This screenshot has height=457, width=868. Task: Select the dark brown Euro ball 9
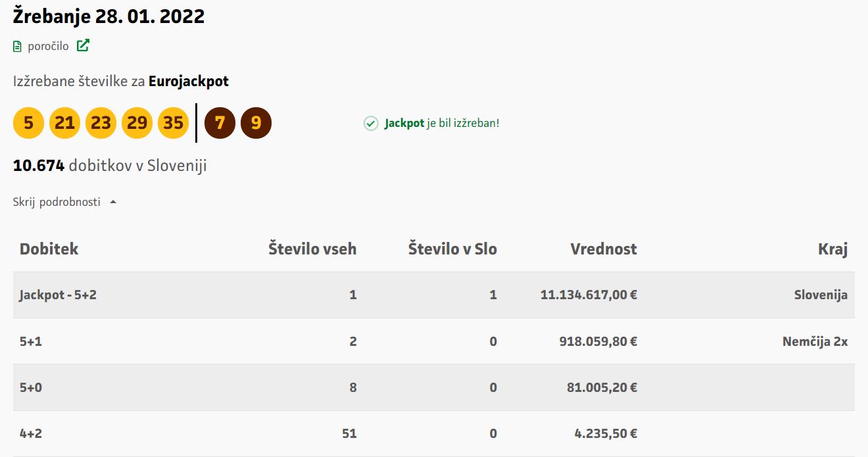pos(256,123)
